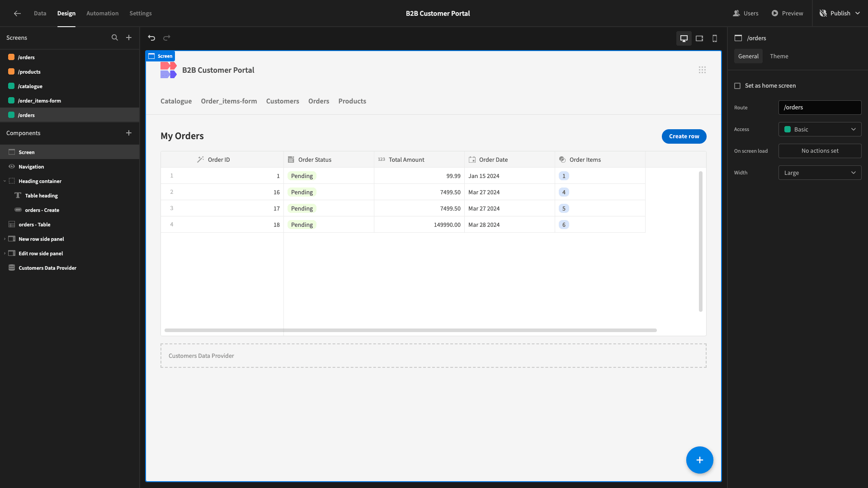
Task: Toggle the Navigation eye icon
Action: tap(12, 167)
